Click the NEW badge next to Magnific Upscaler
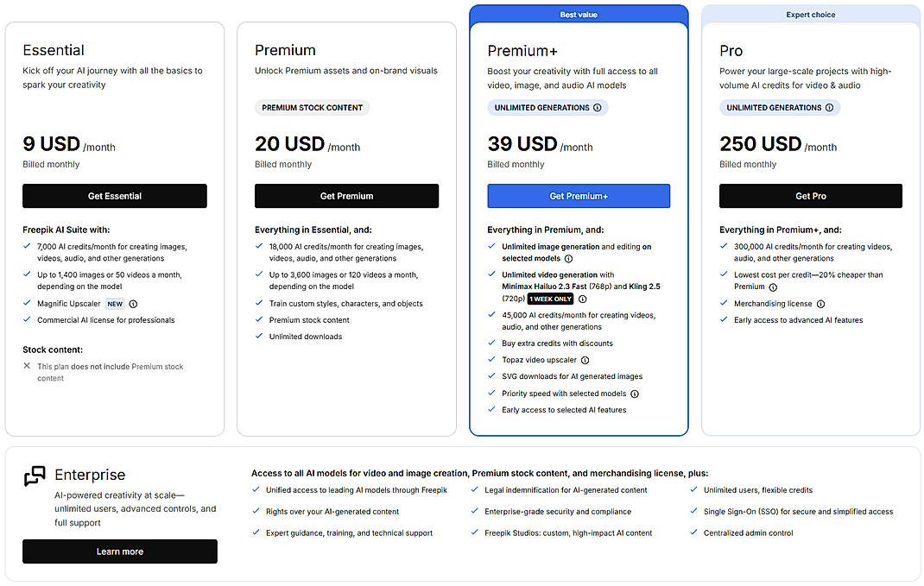Image resolution: width=924 pixels, height=586 pixels. click(114, 304)
